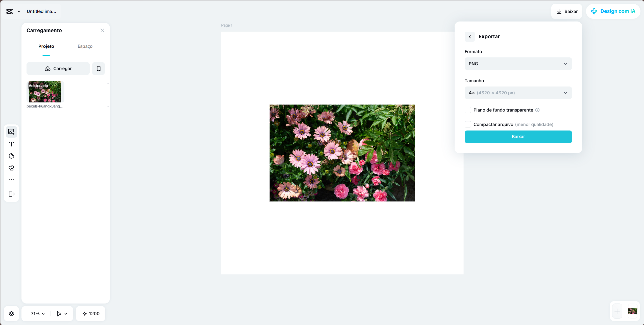Open the Shapes tool icon

[11, 168]
